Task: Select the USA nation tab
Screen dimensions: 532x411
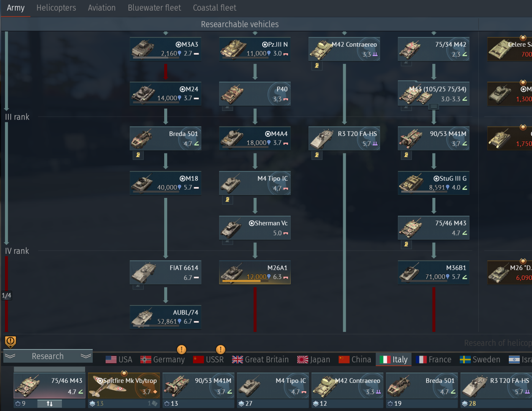Action: pos(119,359)
